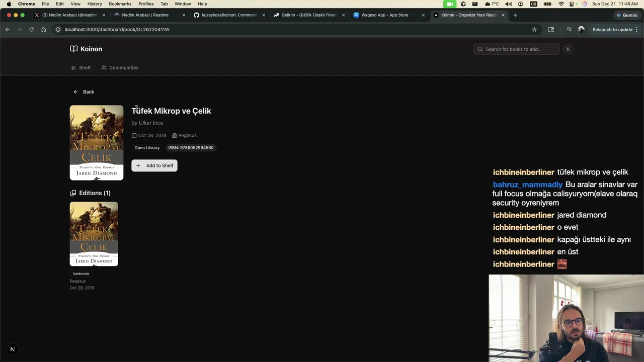Click the hardcover edition tag
The image size is (644, 362).
tap(81, 274)
